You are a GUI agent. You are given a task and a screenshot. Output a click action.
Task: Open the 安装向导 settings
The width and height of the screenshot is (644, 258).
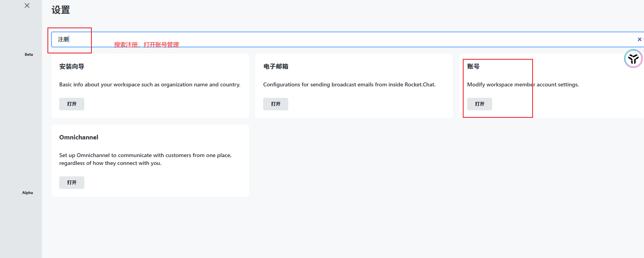point(72,104)
